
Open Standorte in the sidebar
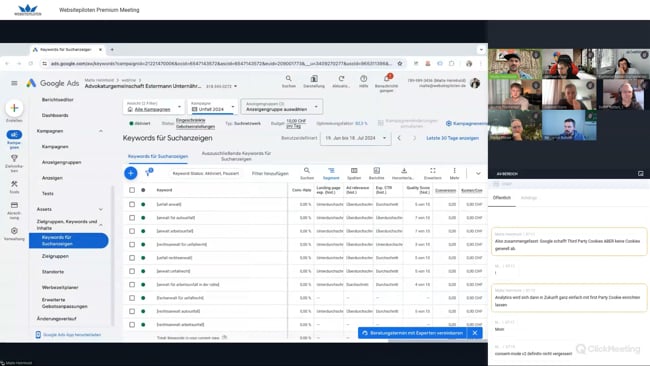point(53,272)
